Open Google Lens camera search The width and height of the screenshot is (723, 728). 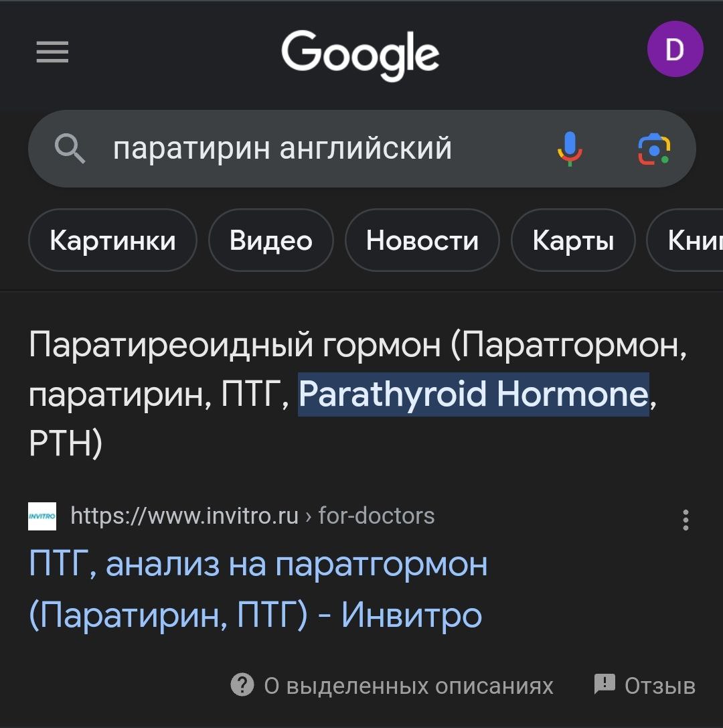pyautogui.click(x=654, y=149)
